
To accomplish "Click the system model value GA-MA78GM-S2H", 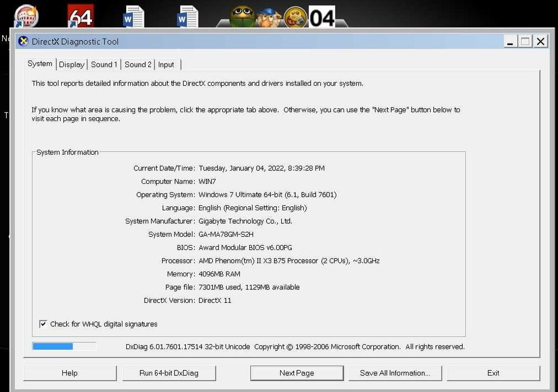I will [x=226, y=234].
